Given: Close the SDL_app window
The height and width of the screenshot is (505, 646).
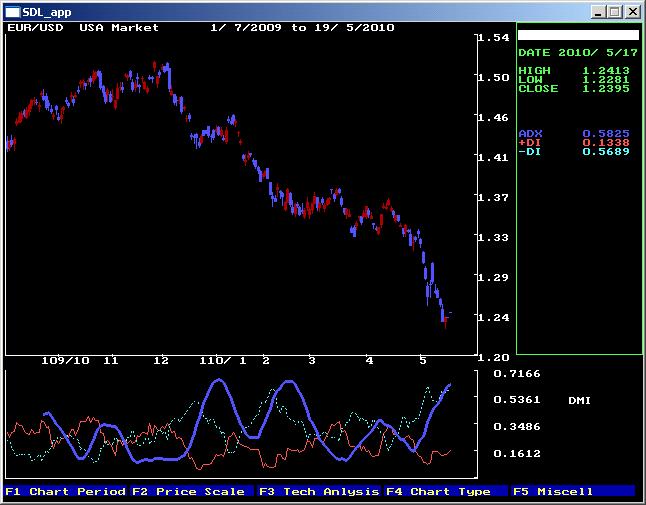Looking at the screenshot, I should (x=632, y=12).
